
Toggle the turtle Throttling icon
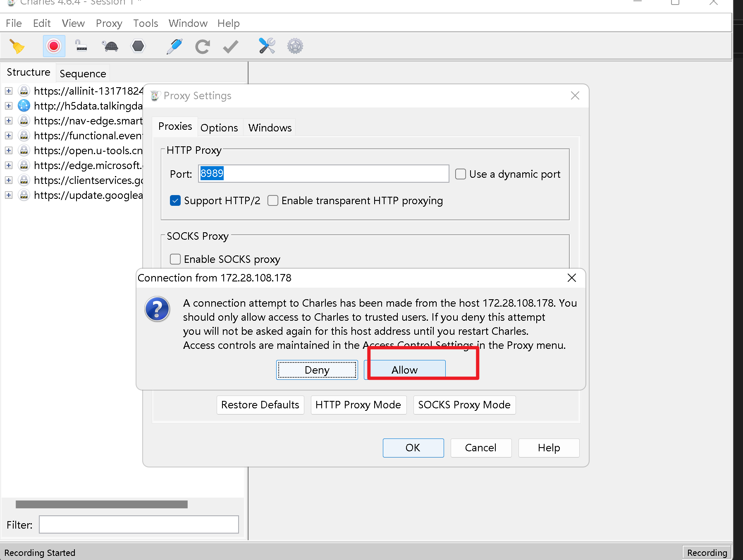(110, 46)
